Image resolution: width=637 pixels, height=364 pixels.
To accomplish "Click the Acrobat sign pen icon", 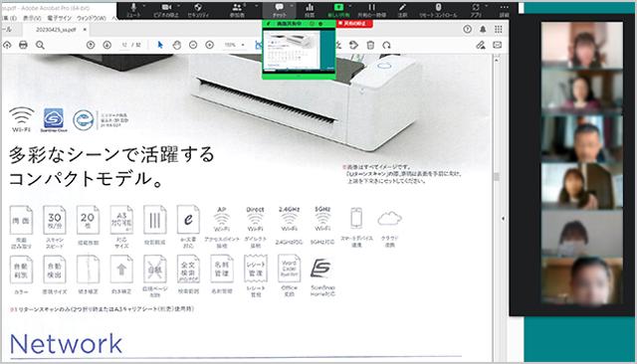I will [481, 45].
